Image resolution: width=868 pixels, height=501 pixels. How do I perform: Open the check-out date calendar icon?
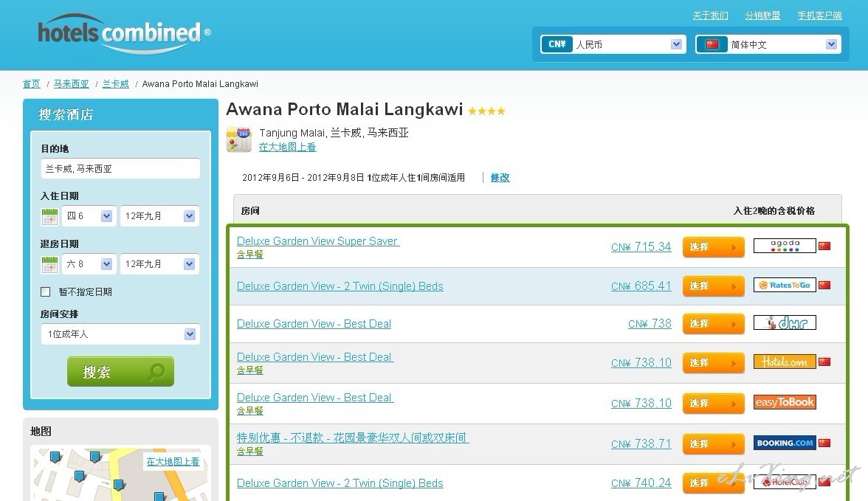tap(49, 264)
